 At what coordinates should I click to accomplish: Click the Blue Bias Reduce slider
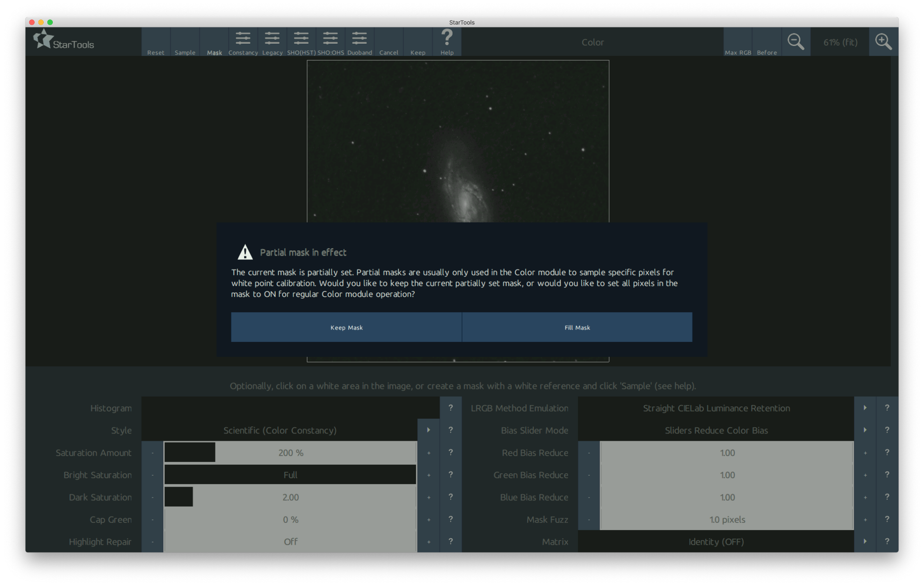(727, 497)
